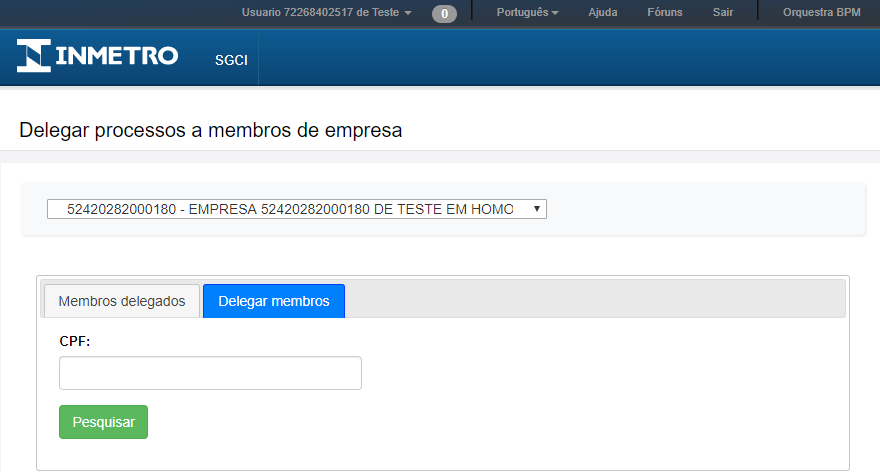Open the SGCI navigation item
Screen dimensions: 880x472
tap(230, 60)
